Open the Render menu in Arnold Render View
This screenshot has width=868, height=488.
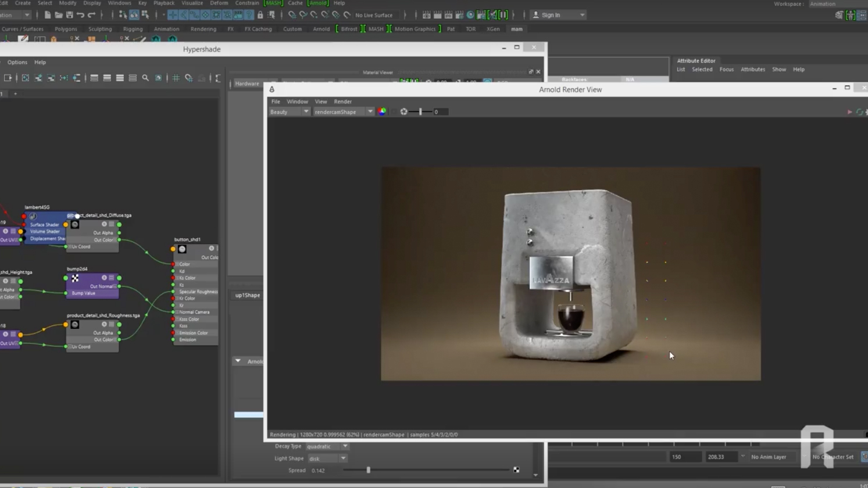(x=342, y=102)
